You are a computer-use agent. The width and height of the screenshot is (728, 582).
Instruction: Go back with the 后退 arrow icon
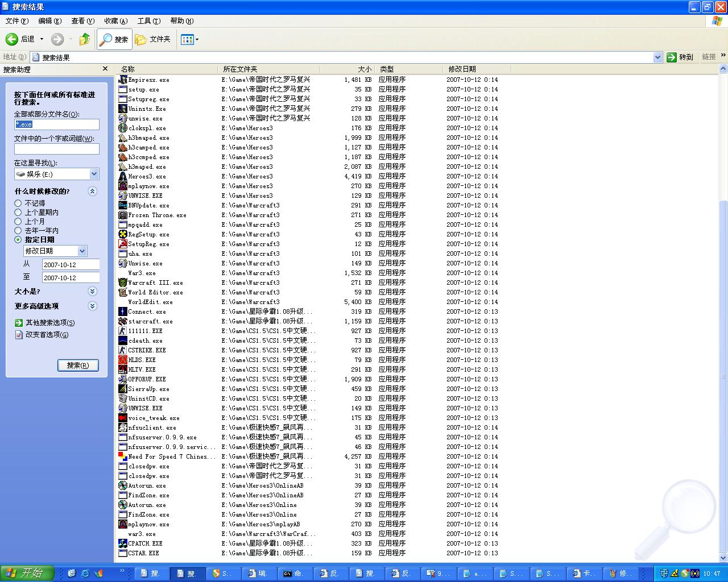coord(12,39)
